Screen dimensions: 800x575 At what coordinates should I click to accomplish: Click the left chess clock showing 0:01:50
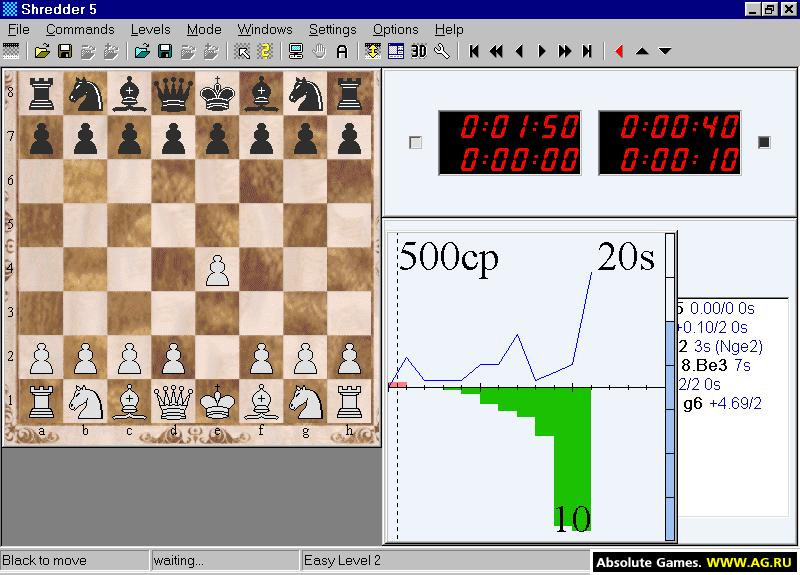tap(510, 143)
